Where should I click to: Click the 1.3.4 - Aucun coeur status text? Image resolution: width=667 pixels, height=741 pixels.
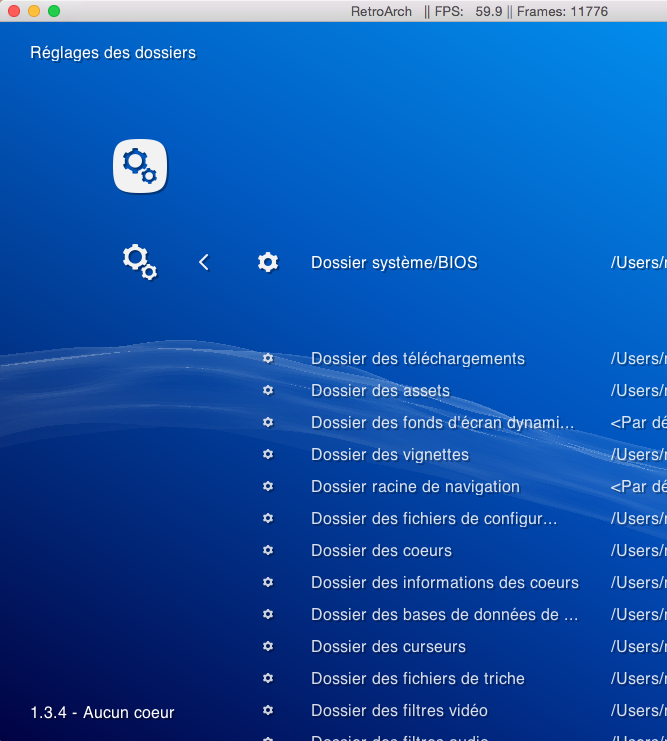coord(103,712)
